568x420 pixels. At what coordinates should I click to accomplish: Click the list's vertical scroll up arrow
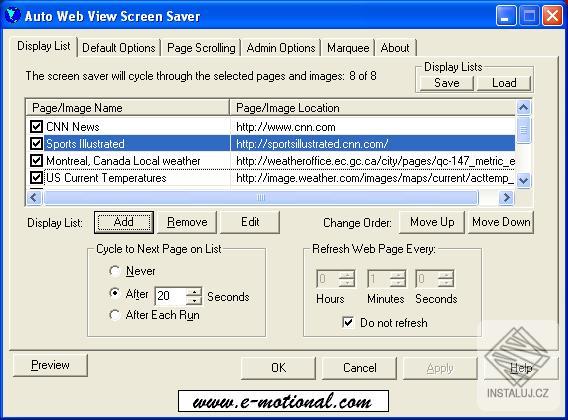tap(523, 108)
